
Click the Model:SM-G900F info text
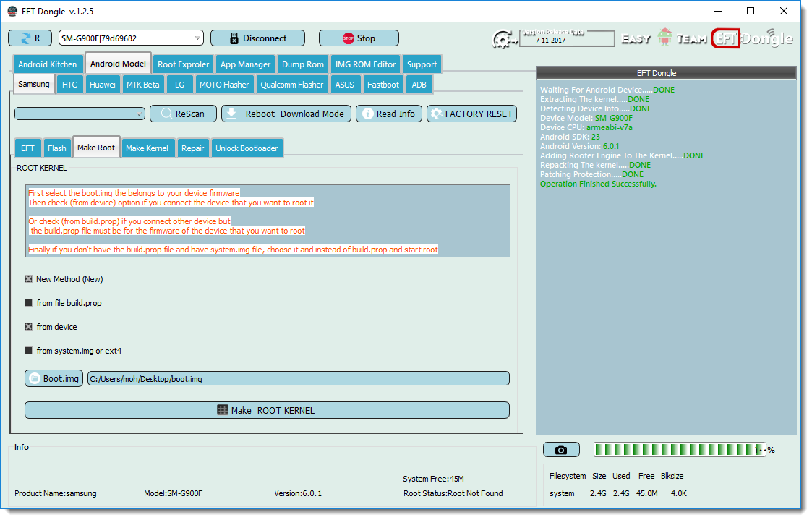click(174, 493)
